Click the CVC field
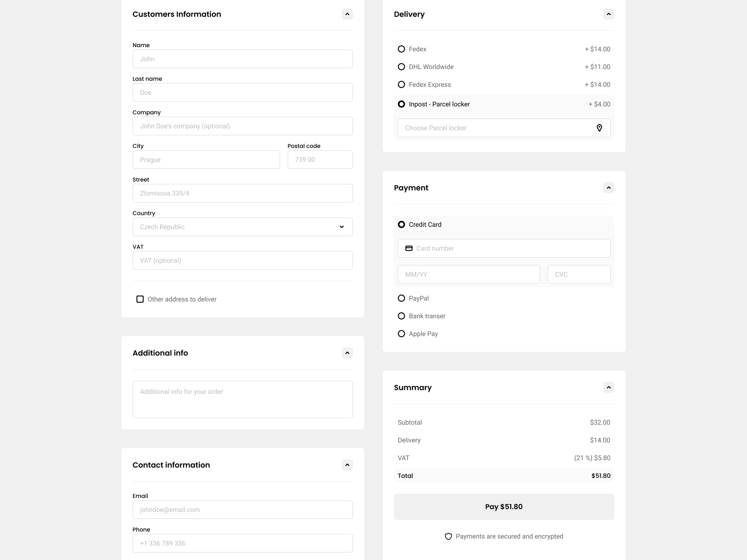 point(578,274)
